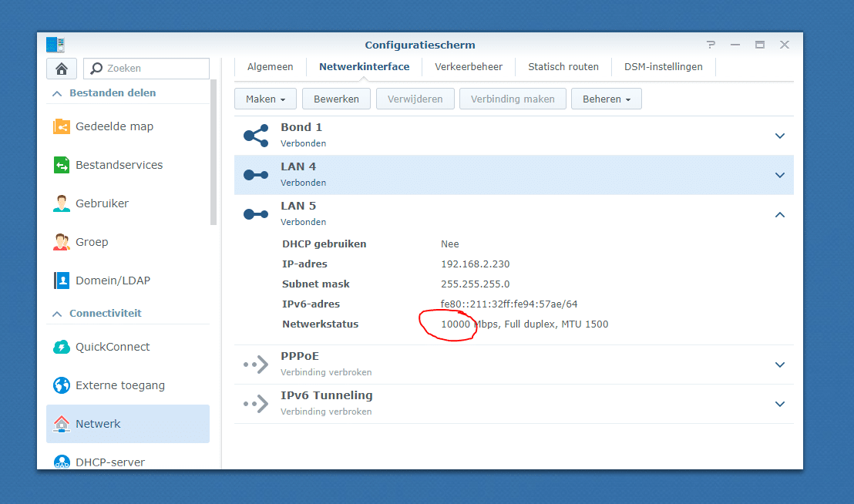
Task: Open Externe toegang in sidebar
Action: pyautogui.click(x=128, y=385)
